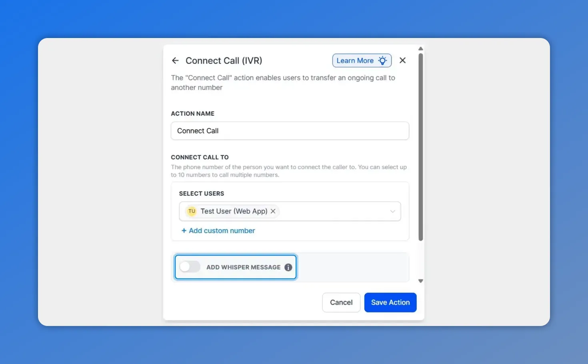Switch on whisper message for the call
The image size is (588, 364).
(x=190, y=267)
